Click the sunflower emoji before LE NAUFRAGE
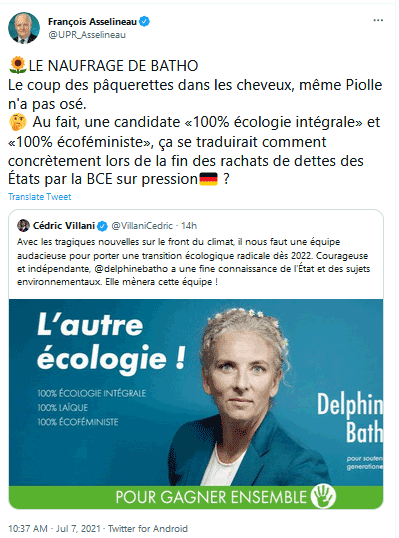The width and height of the screenshot is (399, 538). point(17,66)
